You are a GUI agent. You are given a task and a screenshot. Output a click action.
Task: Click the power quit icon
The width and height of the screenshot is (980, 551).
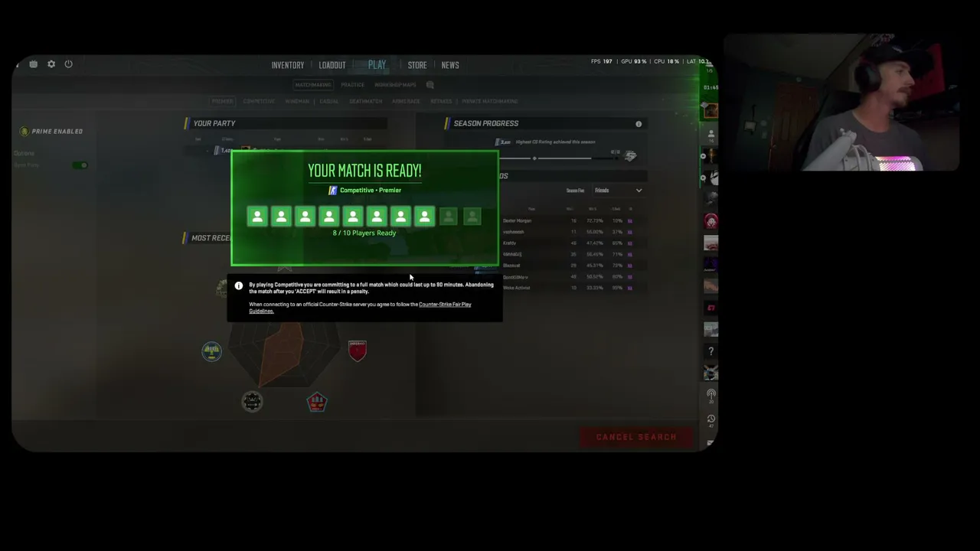click(68, 64)
